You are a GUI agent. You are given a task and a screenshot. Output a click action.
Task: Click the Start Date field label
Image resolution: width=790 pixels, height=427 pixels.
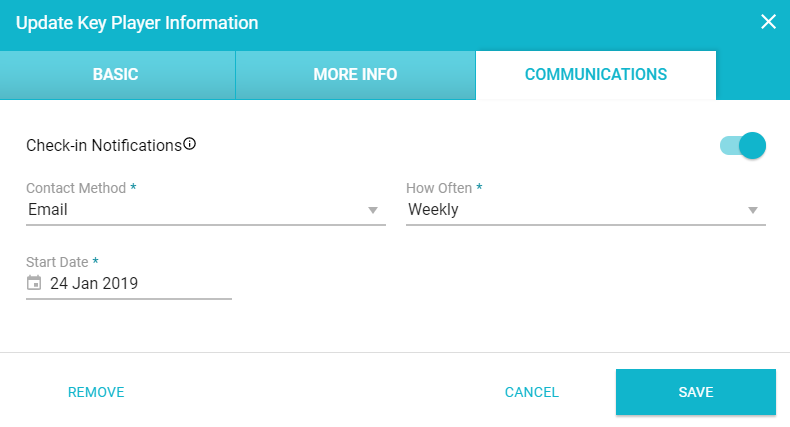coord(58,262)
